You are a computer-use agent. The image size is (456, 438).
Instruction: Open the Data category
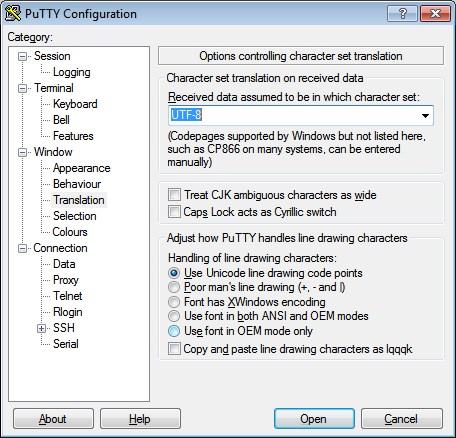tap(64, 264)
